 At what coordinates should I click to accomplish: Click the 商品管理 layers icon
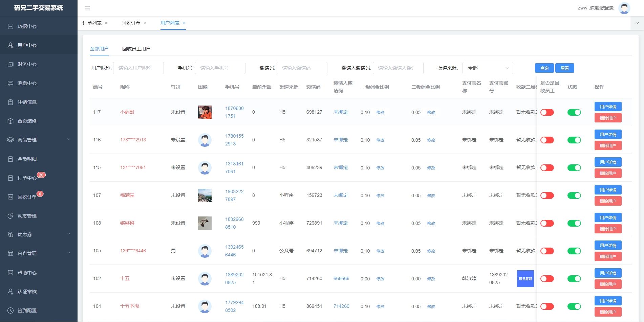[10, 140]
